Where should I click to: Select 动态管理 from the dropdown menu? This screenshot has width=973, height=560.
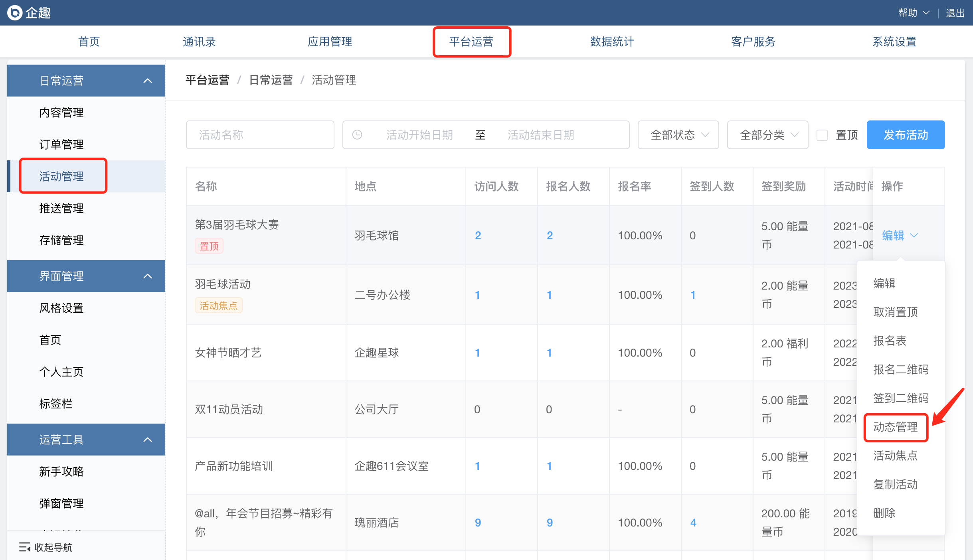[x=895, y=427]
